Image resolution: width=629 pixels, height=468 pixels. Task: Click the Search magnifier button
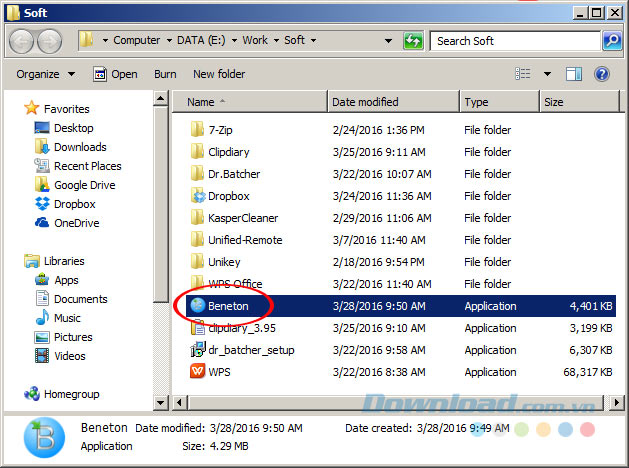coord(612,41)
